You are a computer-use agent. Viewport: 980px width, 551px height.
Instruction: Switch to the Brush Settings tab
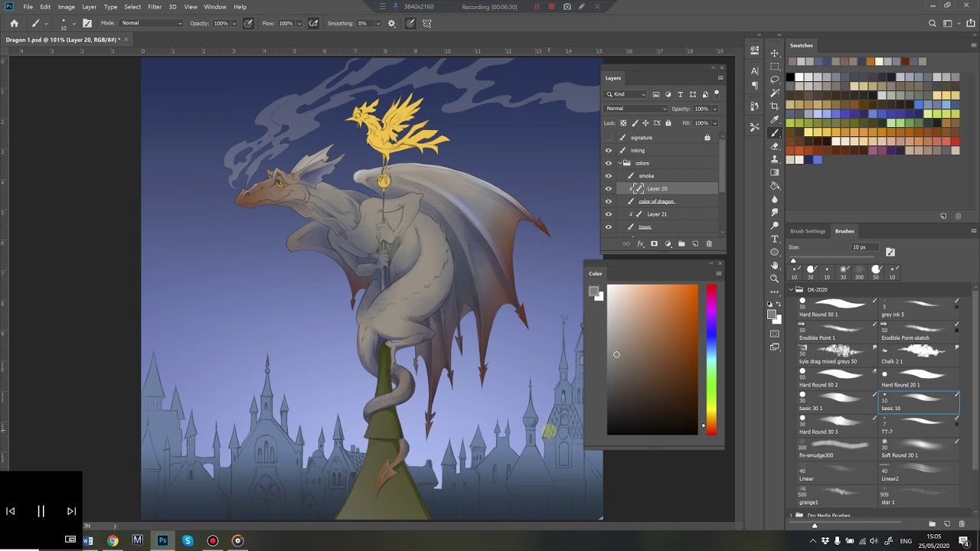(x=808, y=231)
